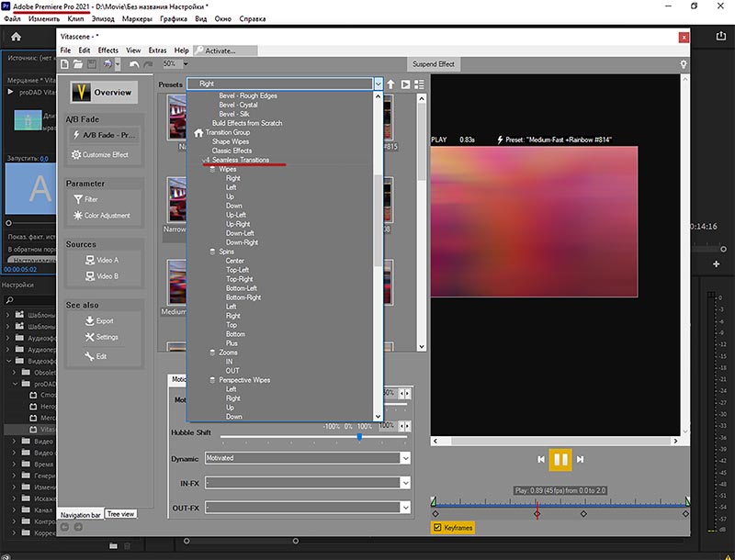The height and width of the screenshot is (560, 735).
Task: Select Shape Wipes in preset list
Action: [231, 141]
